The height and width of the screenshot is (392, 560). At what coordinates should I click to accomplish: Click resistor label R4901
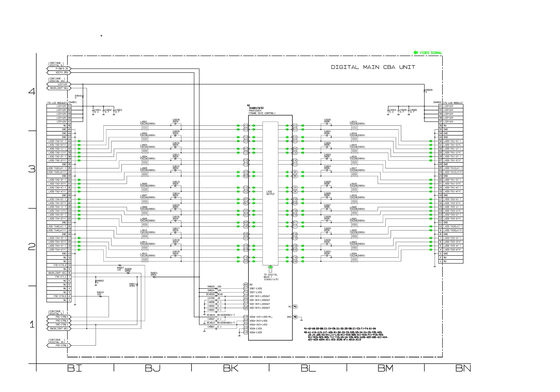coord(154,273)
